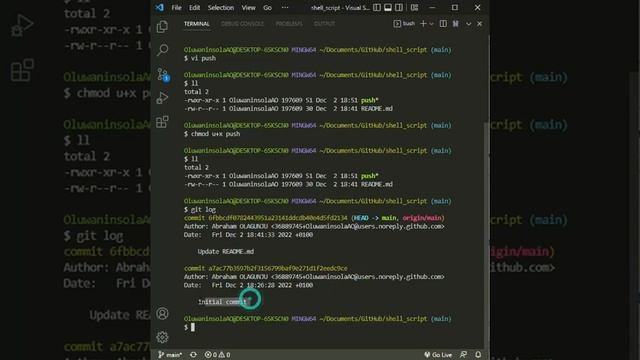Open the View menu
The width and height of the screenshot is (640, 360).
[248, 7]
